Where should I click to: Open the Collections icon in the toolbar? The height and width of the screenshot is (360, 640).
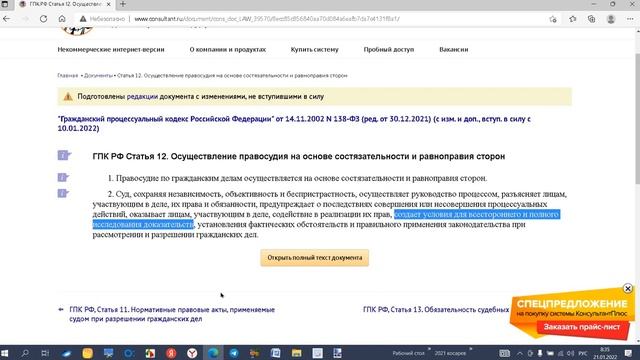(591, 19)
